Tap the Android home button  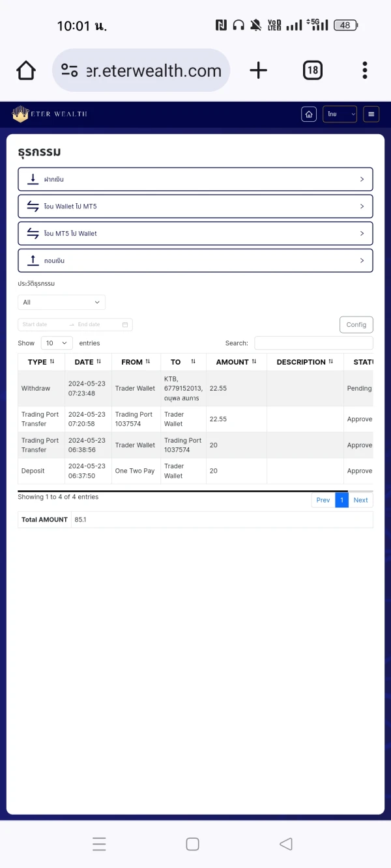click(x=192, y=844)
